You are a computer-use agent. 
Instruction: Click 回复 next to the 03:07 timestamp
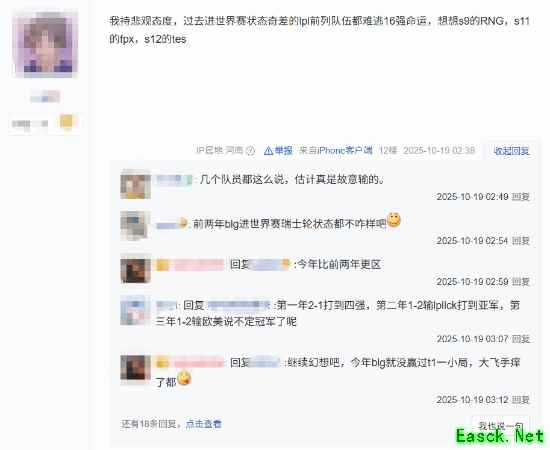point(521,339)
